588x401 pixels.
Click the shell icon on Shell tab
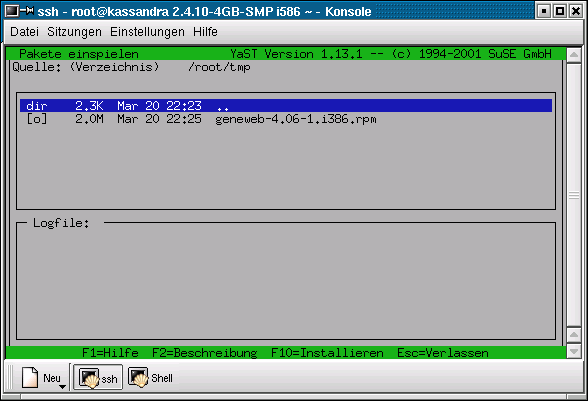click(138, 377)
